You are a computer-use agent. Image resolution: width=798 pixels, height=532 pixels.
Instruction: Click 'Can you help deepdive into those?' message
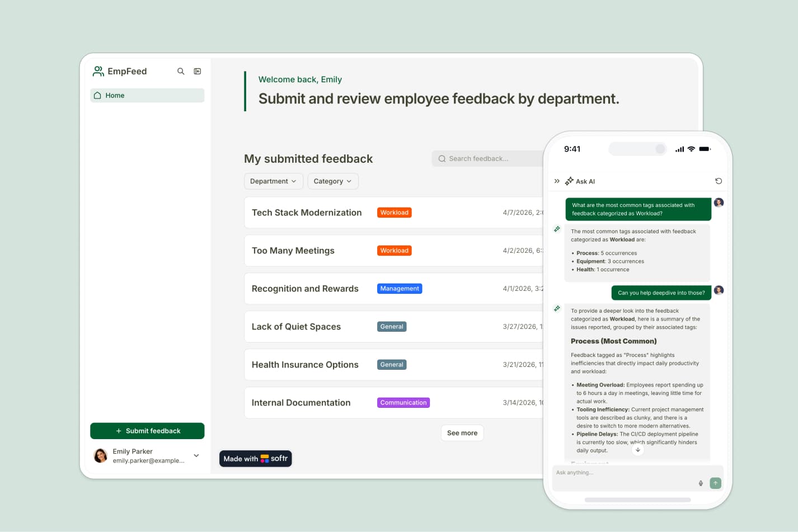[x=661, y=293]
